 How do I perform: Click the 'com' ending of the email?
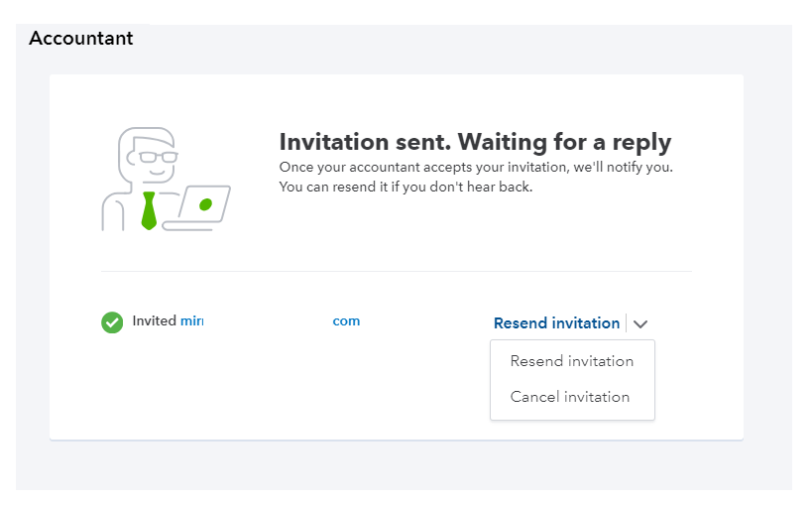pyautogui.click(x=346, y=321)
